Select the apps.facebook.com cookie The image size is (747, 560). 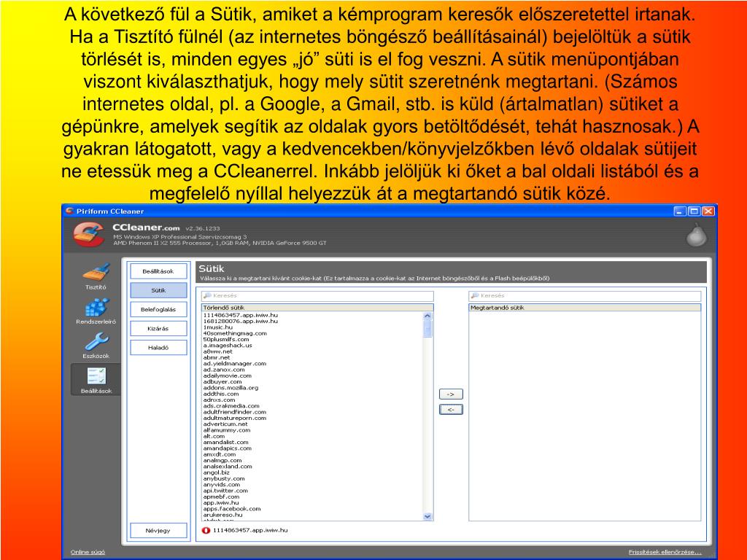[231, 509]
